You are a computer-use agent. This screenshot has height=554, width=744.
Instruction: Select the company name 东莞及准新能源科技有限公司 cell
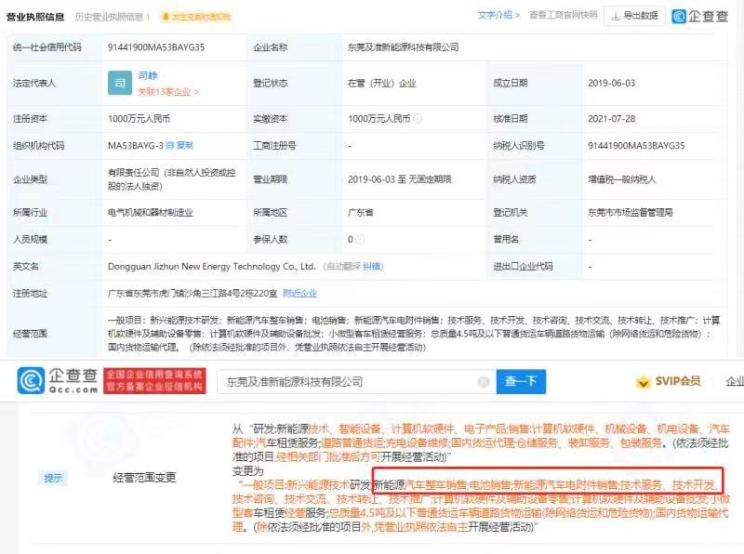click(403, 47)
